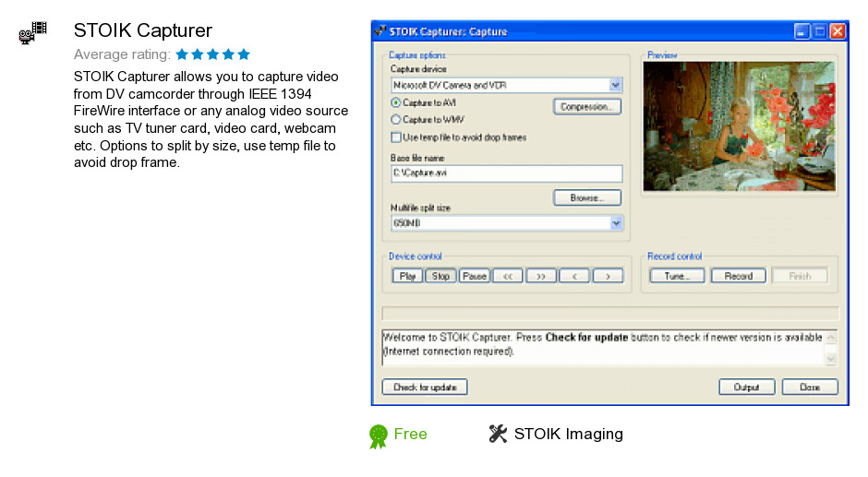Click the rewind << button

click(508, 276)
